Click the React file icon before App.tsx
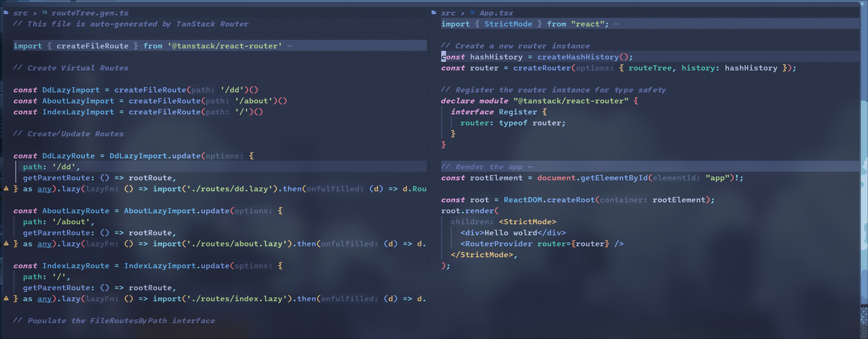The height and width of the screenshot is (339, 868). pyautogui.click(x=472, y=13)
